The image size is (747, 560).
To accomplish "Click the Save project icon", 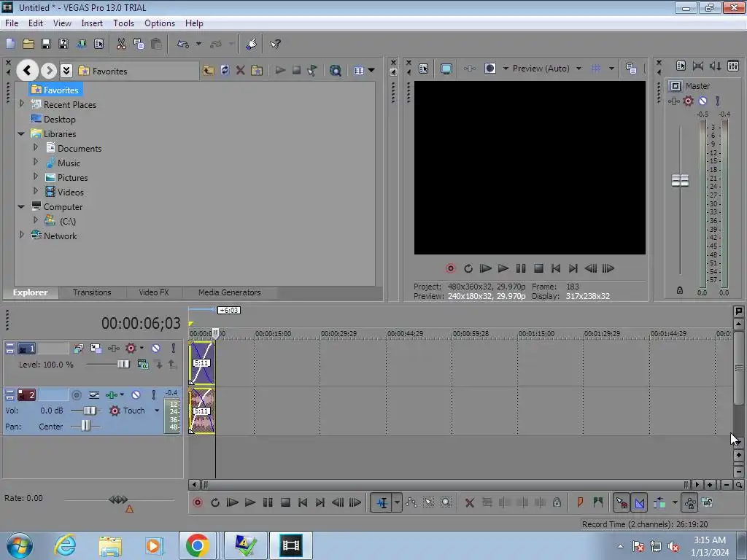I will click(x=46, y=44).
